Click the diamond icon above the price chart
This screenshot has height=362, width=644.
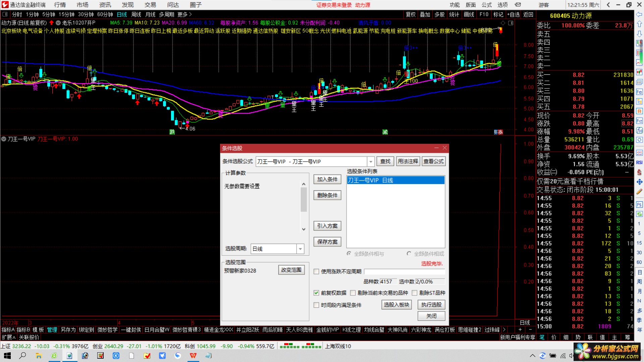coord(502,23)
